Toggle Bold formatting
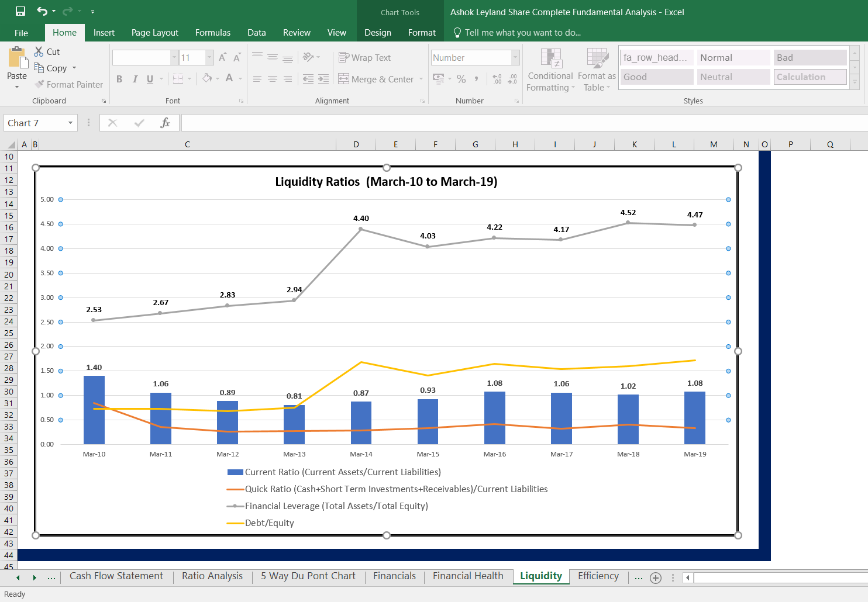 (x=119, y=79)
